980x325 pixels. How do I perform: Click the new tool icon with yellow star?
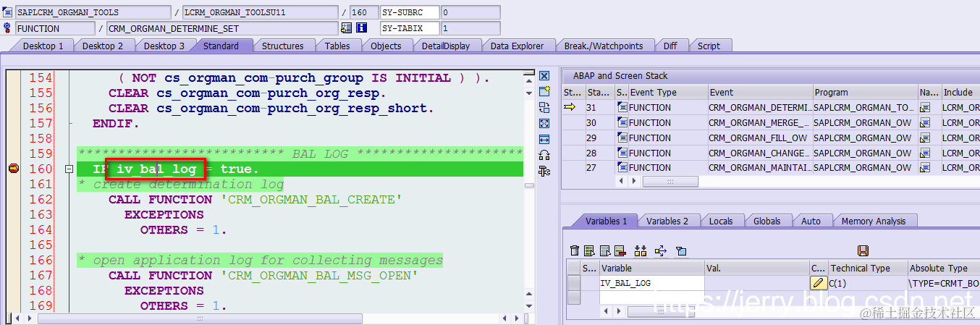pos(544,91)
